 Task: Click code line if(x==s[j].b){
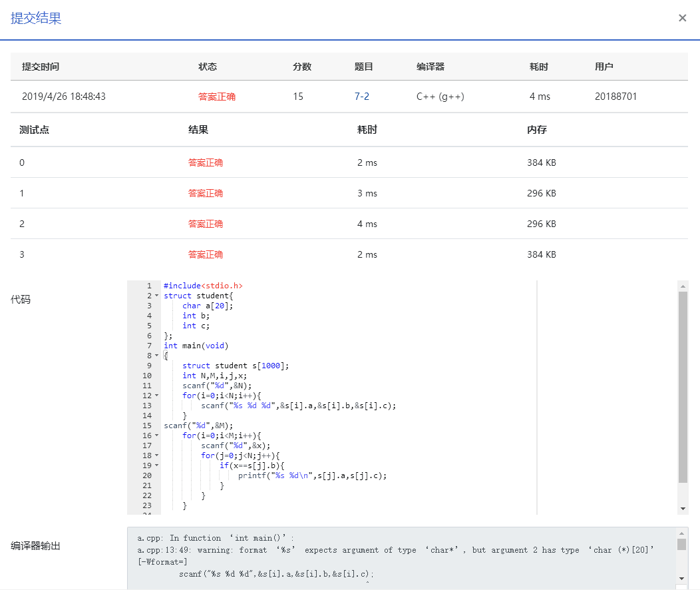point(252,465)
